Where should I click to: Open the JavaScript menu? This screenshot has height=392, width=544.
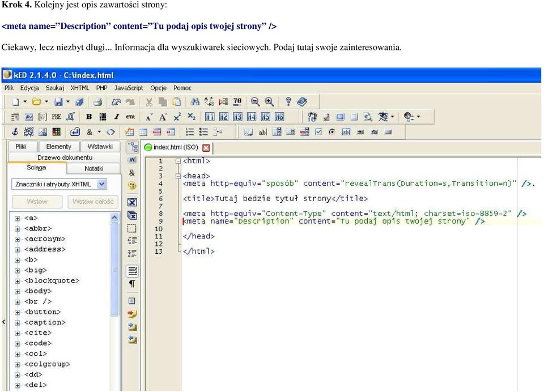tap(129, 88)
